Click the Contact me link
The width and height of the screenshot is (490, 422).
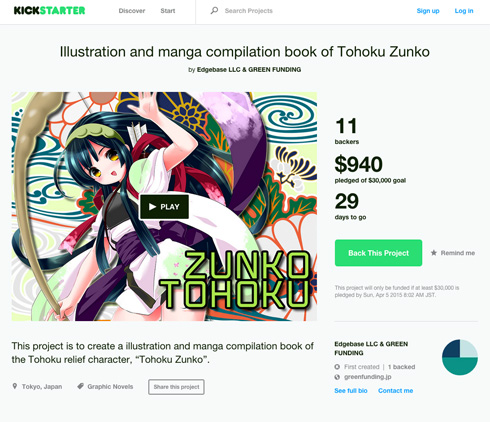point(395,391)
